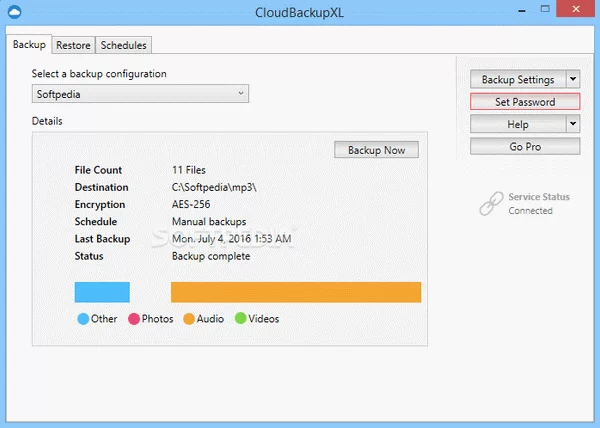Image resolution: width=600 pixels, height=428 pixels.
Task: Click the orange Audio legend circle
Action: pyautogui.click(x=188, y=319)
